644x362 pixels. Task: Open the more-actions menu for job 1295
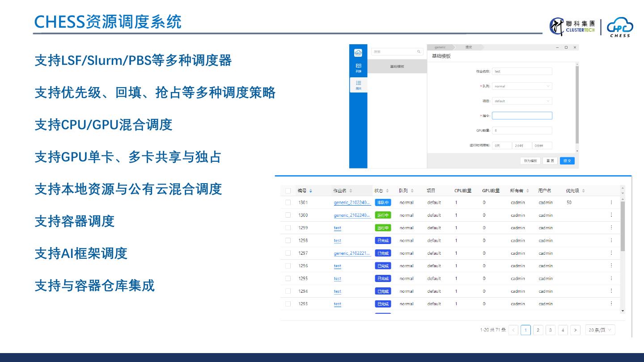611,278
